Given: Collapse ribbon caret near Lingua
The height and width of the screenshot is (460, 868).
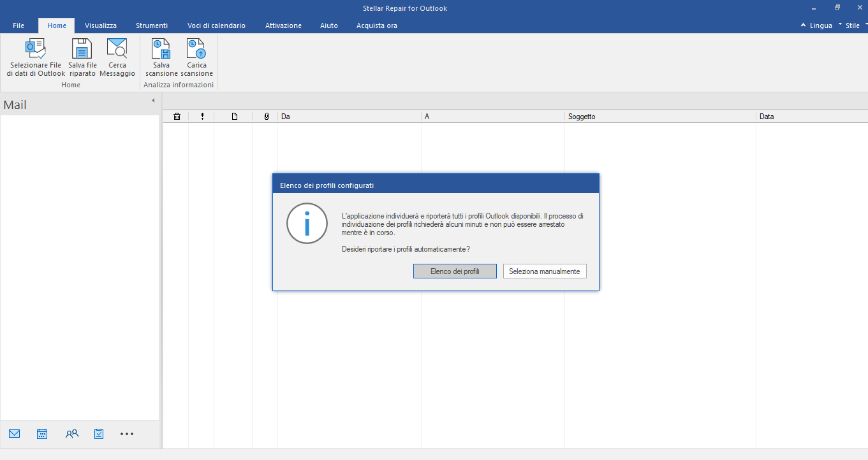Looking at the screenshot, I should (804, 25).
